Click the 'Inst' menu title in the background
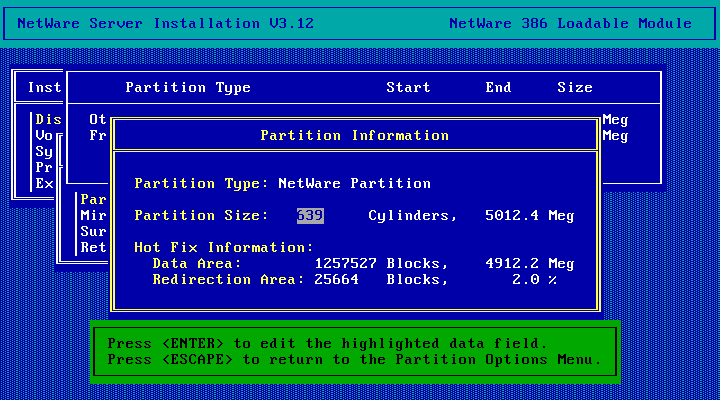 point(44,87)
